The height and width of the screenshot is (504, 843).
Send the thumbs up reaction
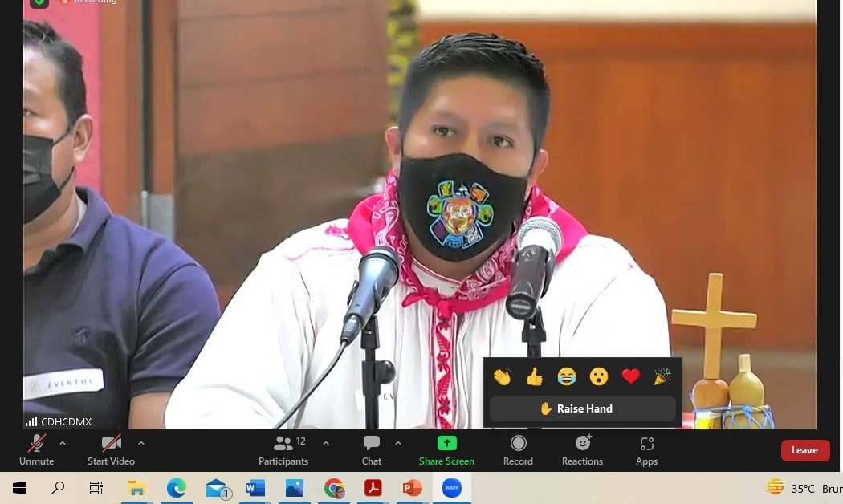point(535,376)
